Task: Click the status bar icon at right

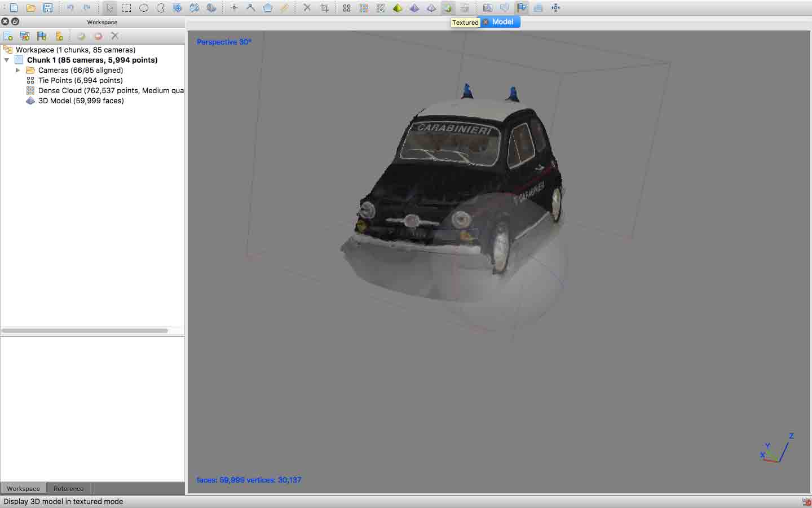Action: (x=806, y=502)
